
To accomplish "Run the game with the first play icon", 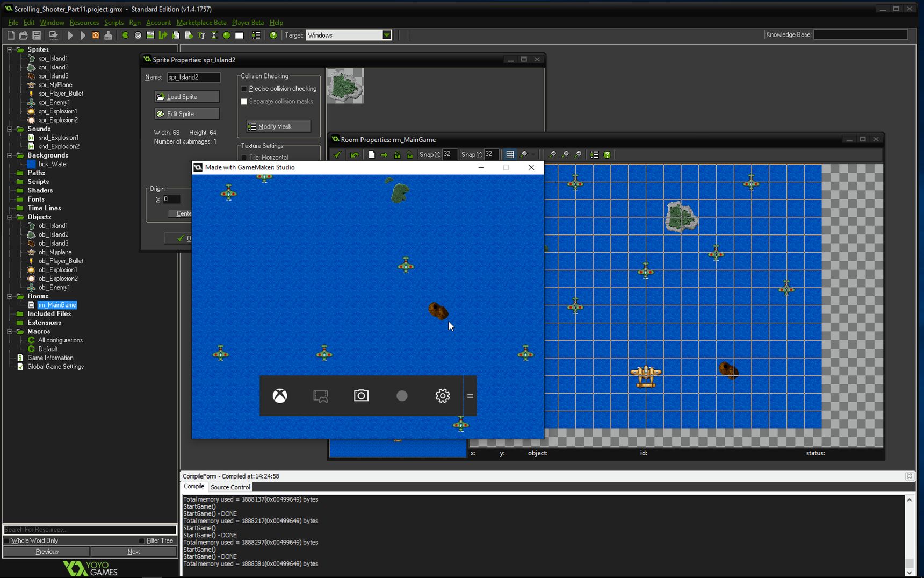I will [70, 35].
